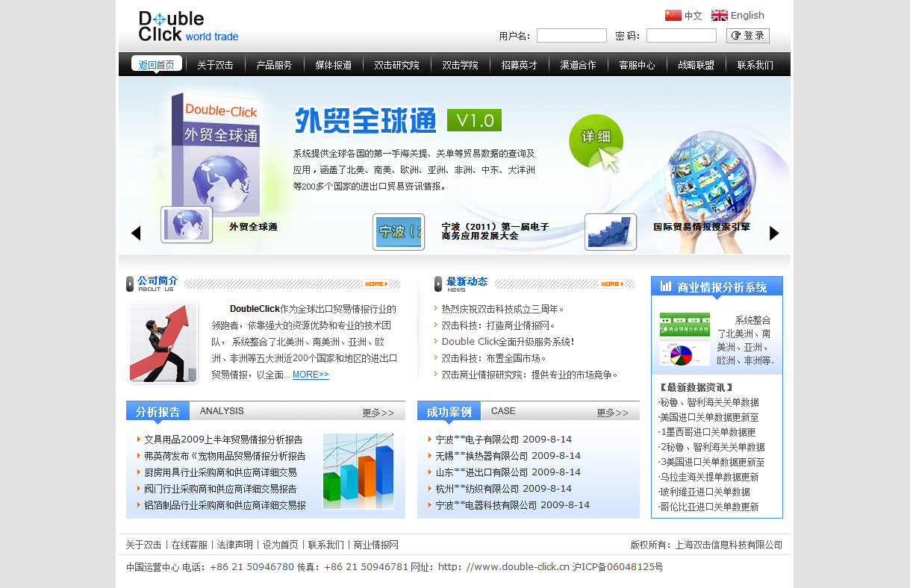Image resolution: width=910 pixels, height=588 pixels.
Task: Click the pie chart system thumbnail
Action: [685, 354]
